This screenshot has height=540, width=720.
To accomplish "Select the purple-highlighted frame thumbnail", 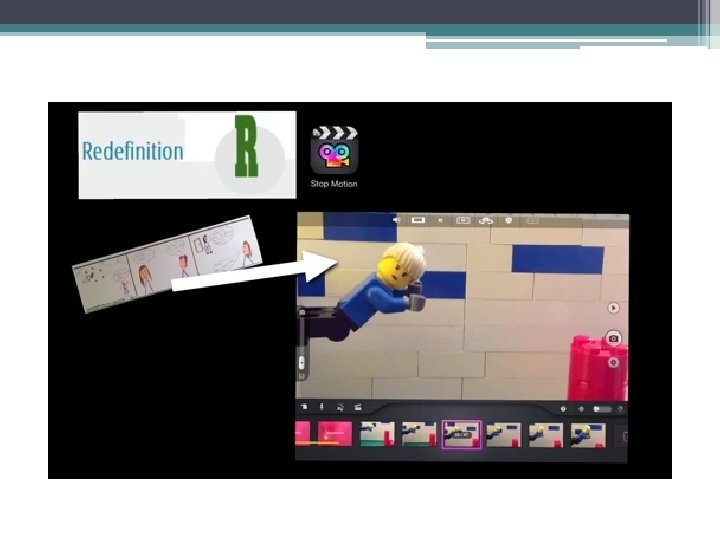I will (x=461, y=434).
